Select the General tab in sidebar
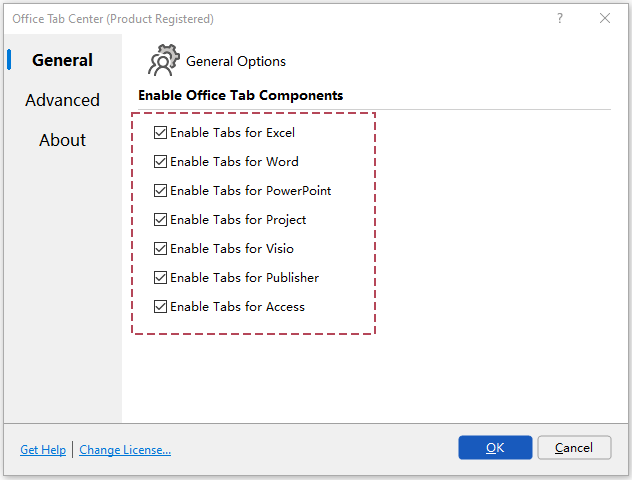Viewport: 632px width, 480px height. 62,60
